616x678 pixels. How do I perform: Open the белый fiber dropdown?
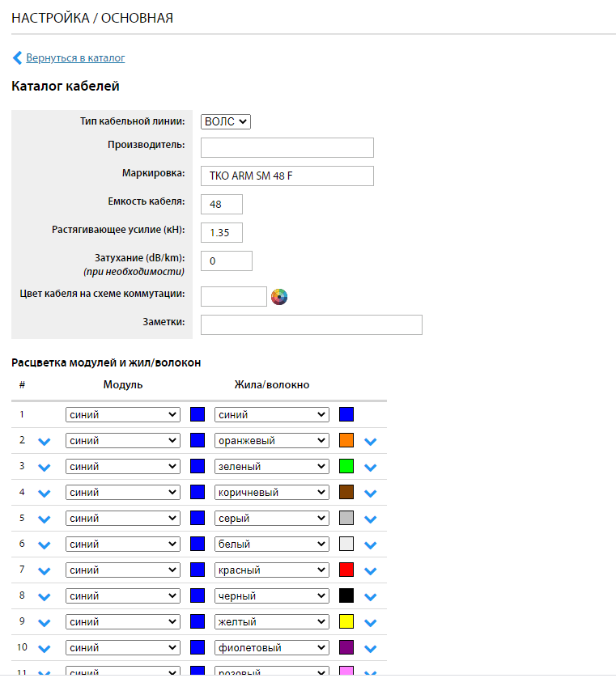272,545
